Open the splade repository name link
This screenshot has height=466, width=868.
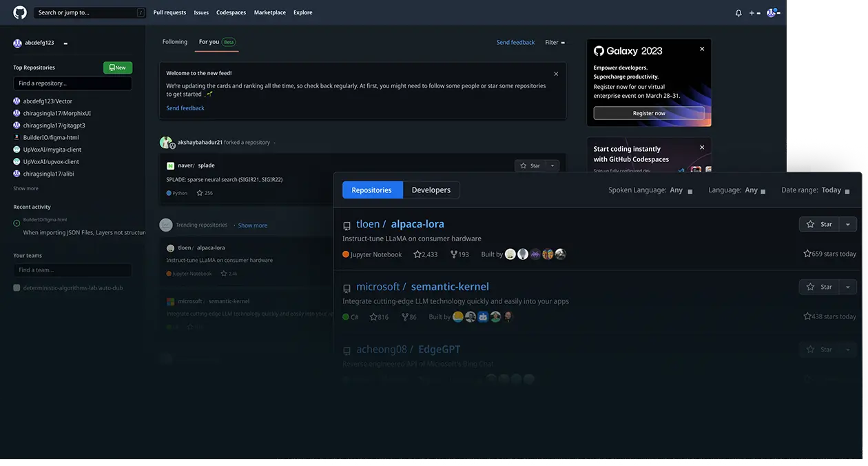pos(207,165)
